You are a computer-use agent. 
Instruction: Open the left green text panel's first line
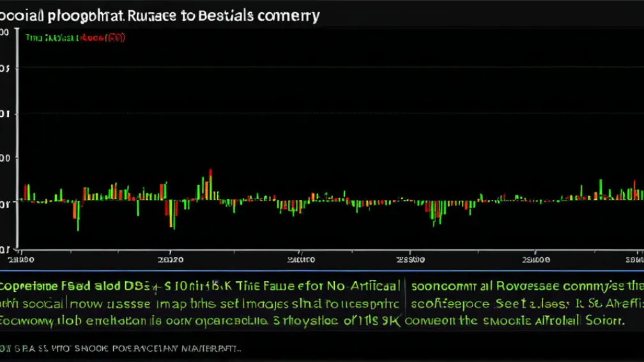click(x=201, y=286)
